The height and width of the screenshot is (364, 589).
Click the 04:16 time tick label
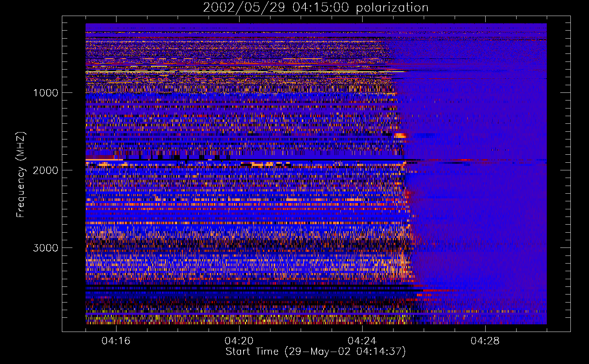coord(116,341)
